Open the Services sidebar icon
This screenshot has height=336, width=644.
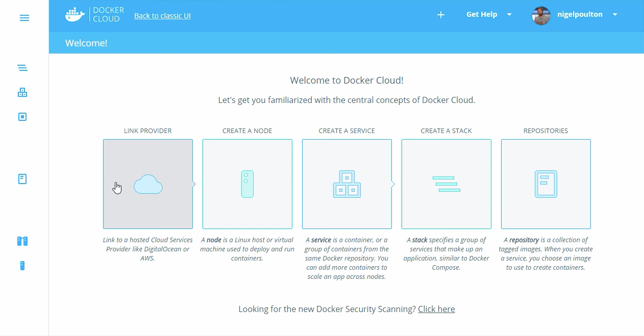pos(22,92)
